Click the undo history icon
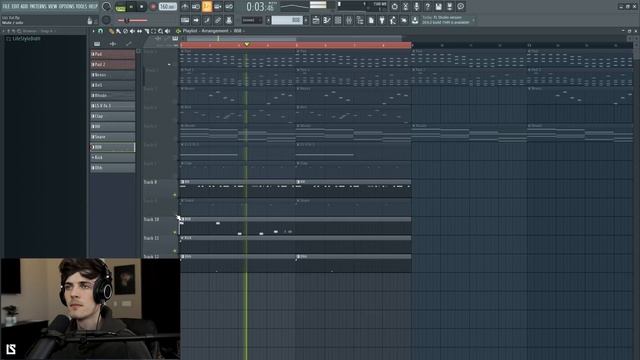This screenshot has height=360, width=640. [394, 7]
